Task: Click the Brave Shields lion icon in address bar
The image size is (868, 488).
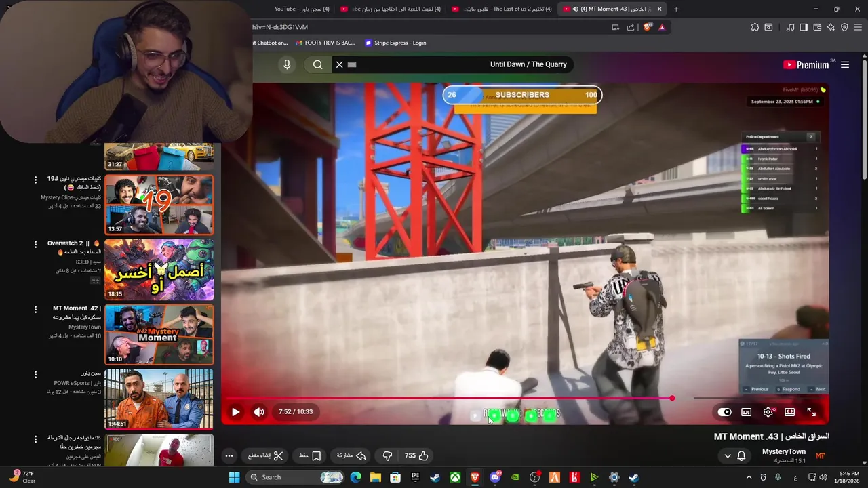Action: (647, 27)
